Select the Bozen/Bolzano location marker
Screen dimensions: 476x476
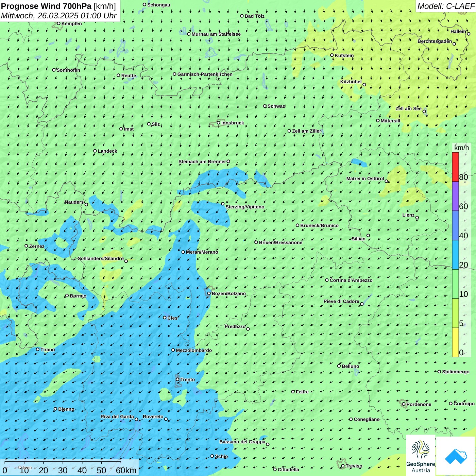209,293
